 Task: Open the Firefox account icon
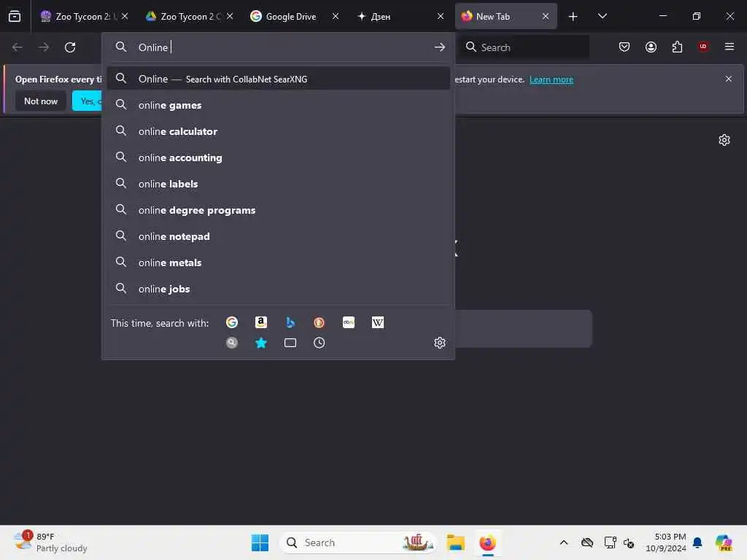tap(651, 47)
